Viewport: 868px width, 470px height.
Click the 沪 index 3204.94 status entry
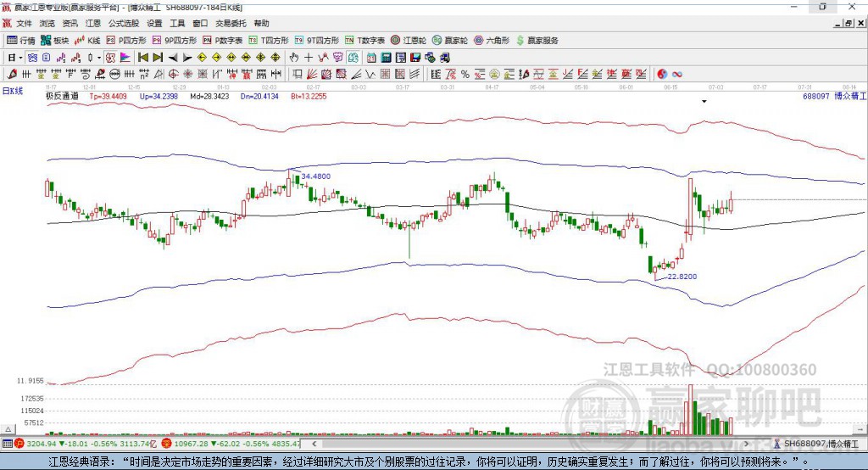tap(86, 444)
